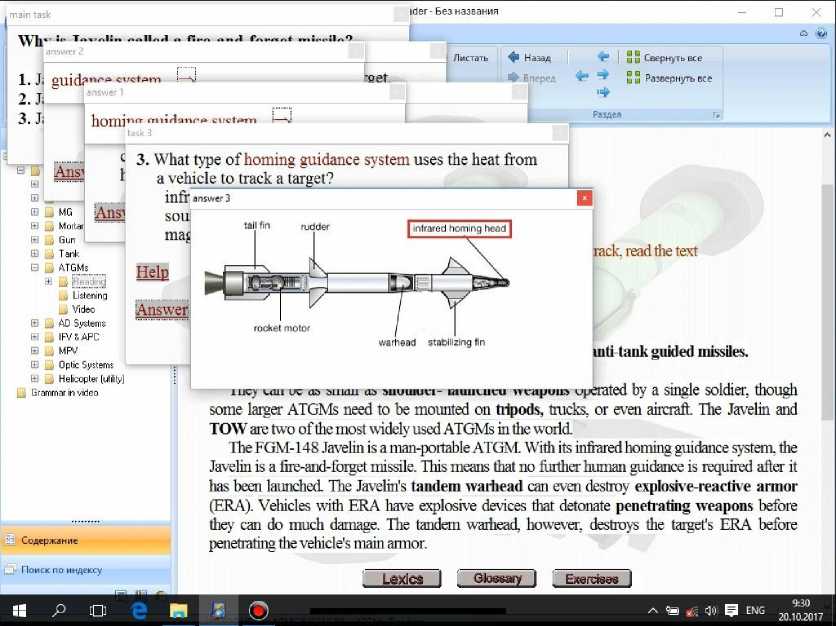Click the red screen recorder taskbar icon
This screenshot has width=836, height=626.
(259, 611)
